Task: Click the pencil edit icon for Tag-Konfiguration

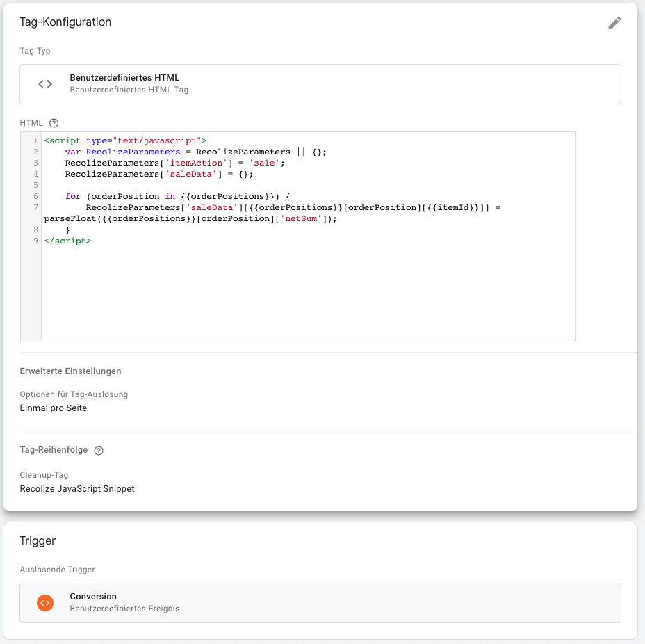Action: pos(614,23)
